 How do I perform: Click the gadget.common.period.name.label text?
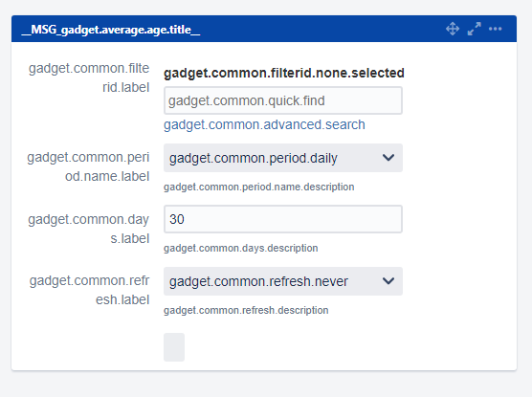pos(88,166)
